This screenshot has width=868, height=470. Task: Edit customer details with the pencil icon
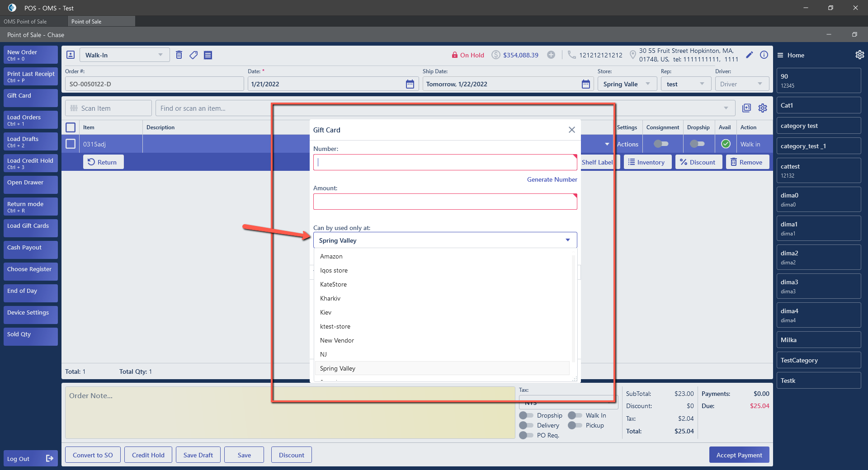pos(750,55)
